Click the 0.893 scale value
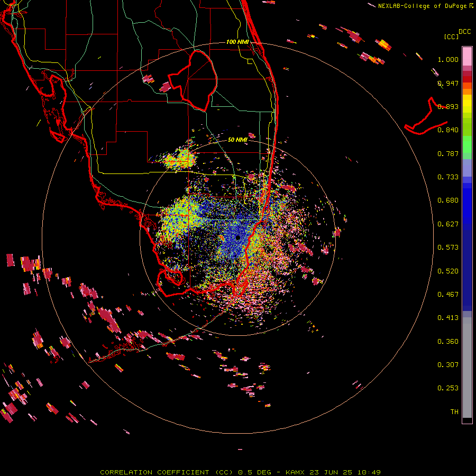 click(448, 106)
